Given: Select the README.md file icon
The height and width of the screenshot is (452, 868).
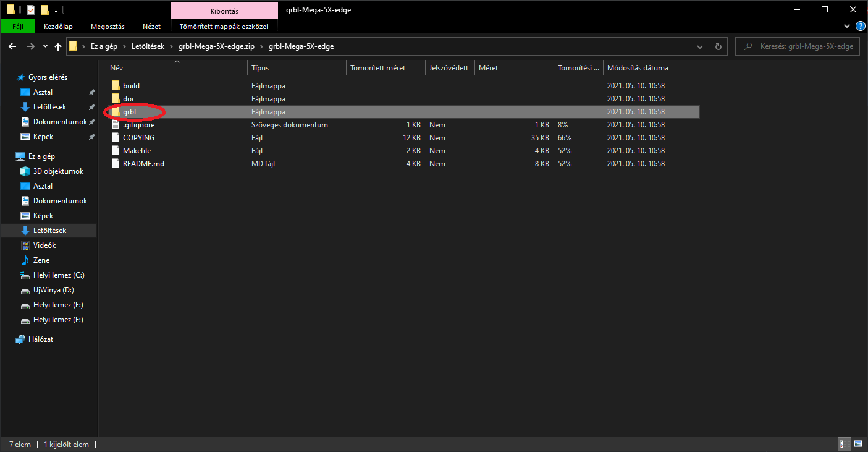Looking at the screenshot, I should point(116,164).
